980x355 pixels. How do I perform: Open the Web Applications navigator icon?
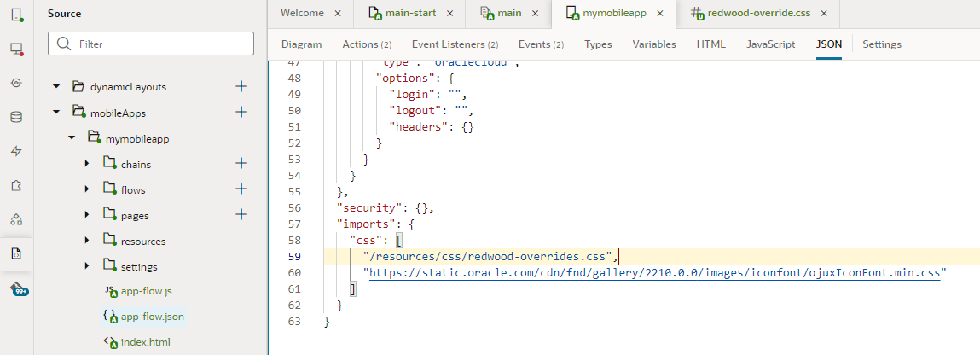(17, 49)
